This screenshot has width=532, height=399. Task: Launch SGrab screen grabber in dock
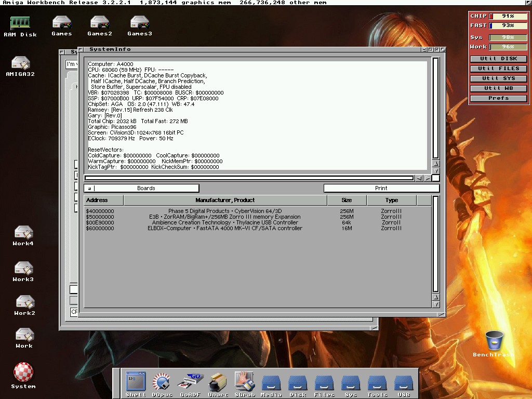[244, 384]
